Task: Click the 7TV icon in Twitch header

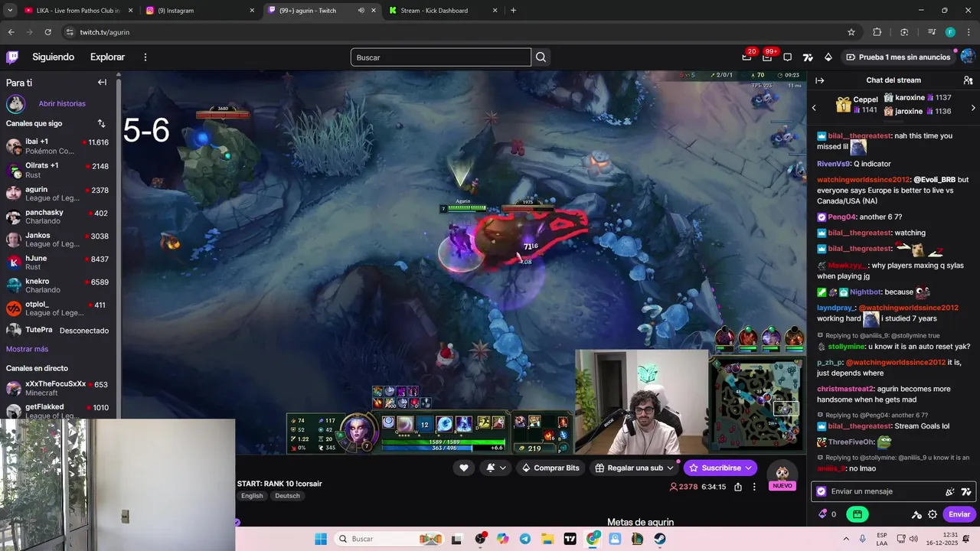Action: (x=808, y=57)
